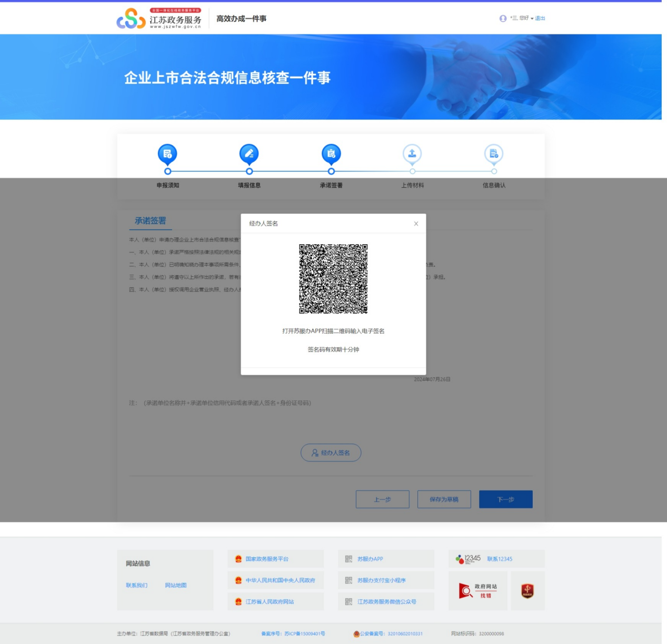Click the signature QR code image
Screen dimensions: 667x644
(x=333, y=279)
